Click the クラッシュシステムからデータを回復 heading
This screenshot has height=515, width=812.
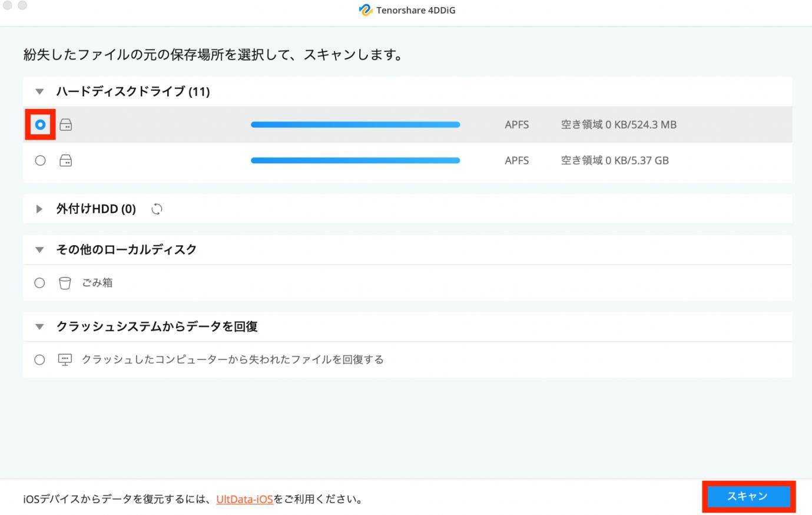coord(157,326)
